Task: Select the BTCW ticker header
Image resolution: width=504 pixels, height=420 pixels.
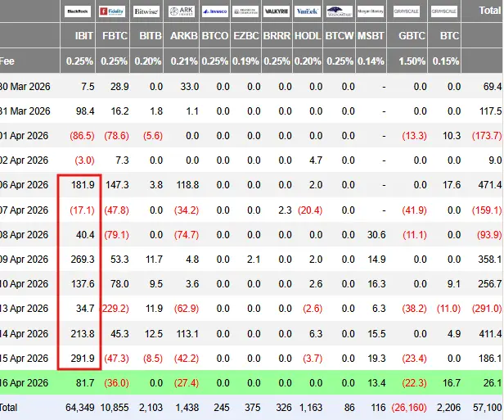Action: pyautogui.click(x=340, y=36)
